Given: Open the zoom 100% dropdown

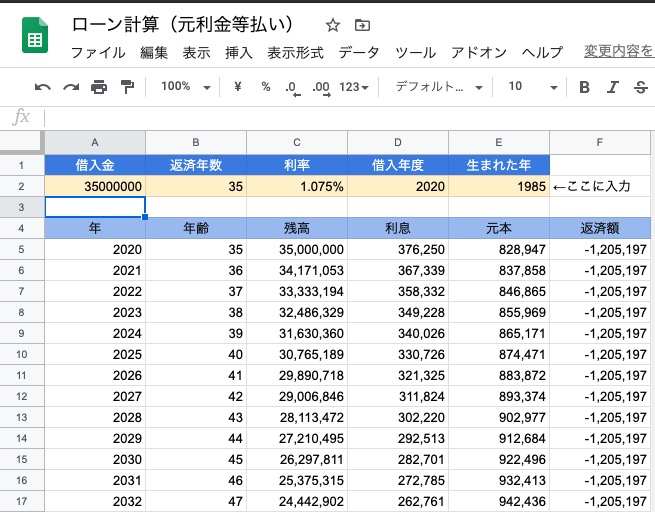Looking at the screenshot, I should (186, 86).
